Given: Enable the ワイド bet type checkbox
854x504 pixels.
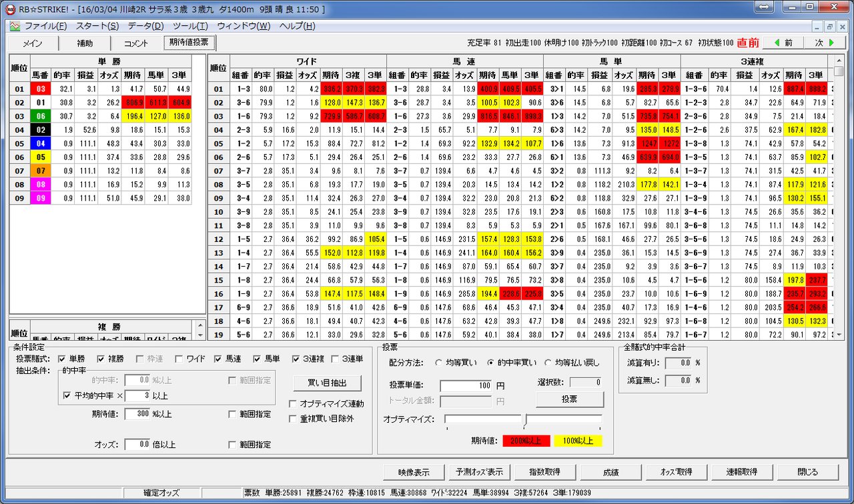Looking at the screenshot, I should [179, 359].
